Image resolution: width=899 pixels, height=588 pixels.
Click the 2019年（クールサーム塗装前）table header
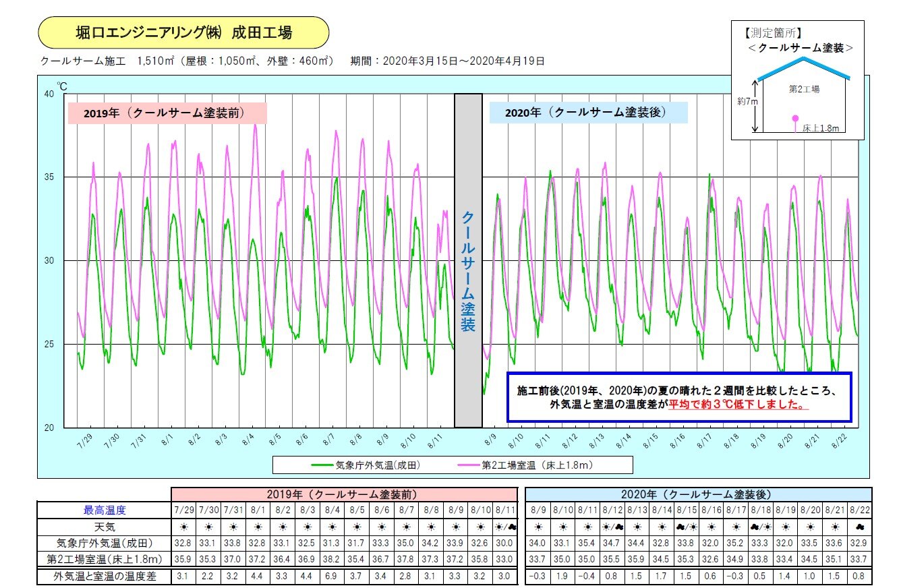point(345,494)
